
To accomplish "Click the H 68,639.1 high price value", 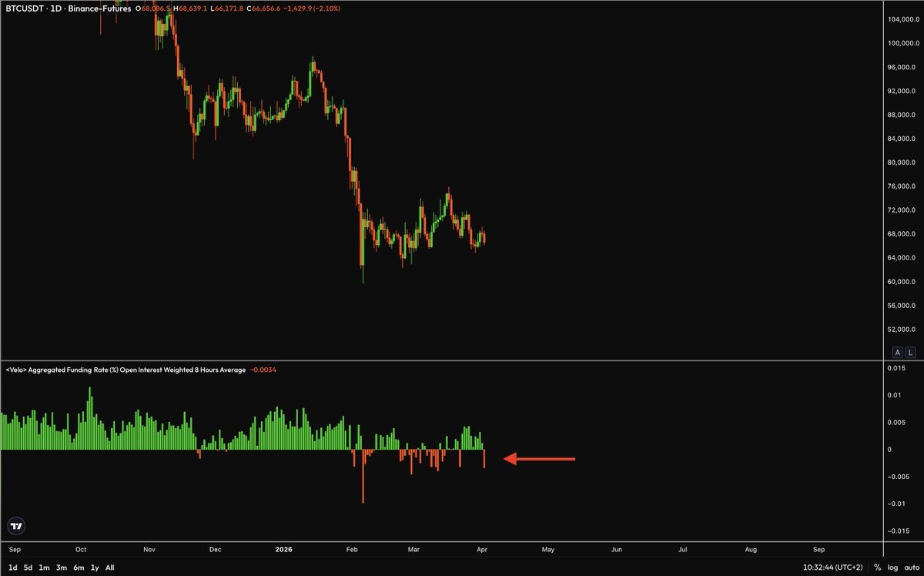I will click(192, 8).
